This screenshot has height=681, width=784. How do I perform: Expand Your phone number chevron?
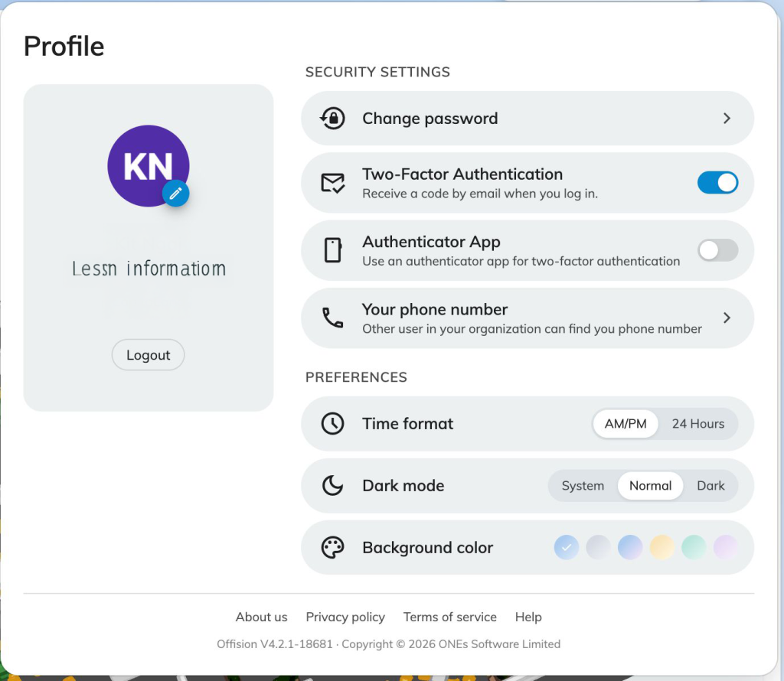point(727,318)
